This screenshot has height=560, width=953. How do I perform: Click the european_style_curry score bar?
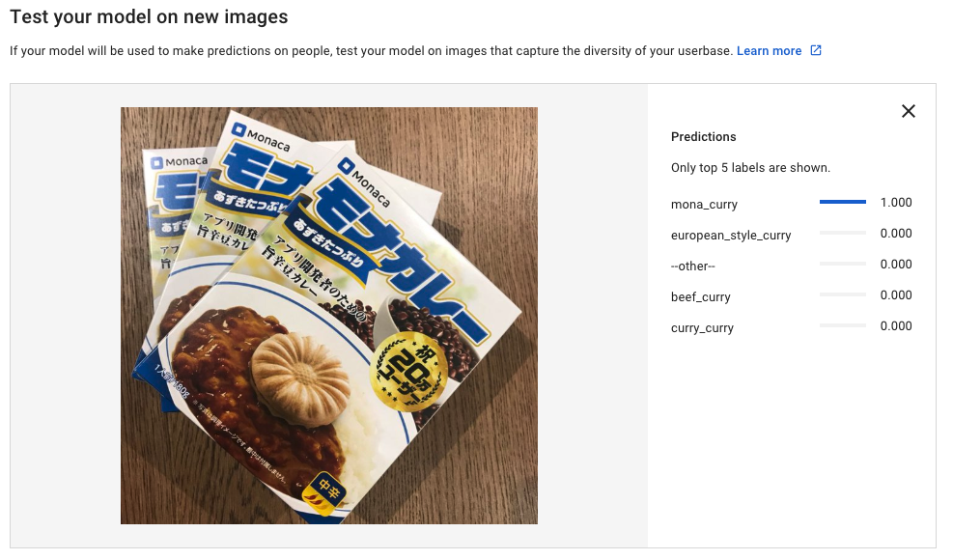pos(842,233)
